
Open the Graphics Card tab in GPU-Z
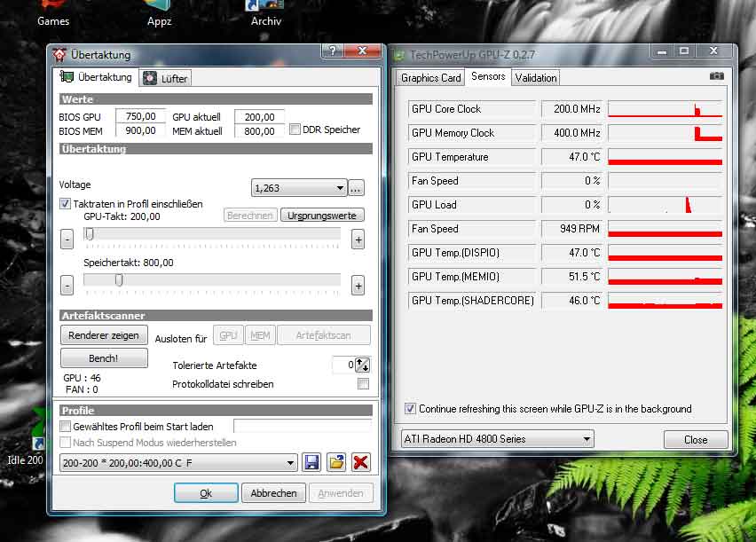point(430,78)
